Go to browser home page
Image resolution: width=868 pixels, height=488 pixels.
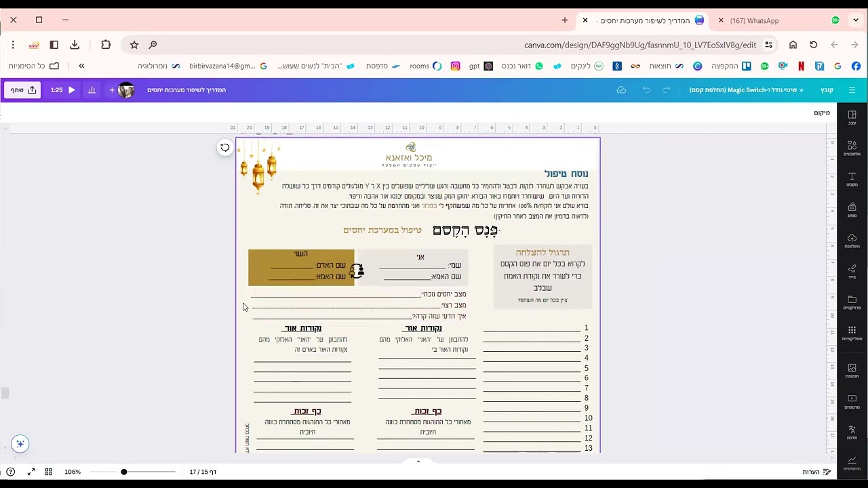coord(793,45)
